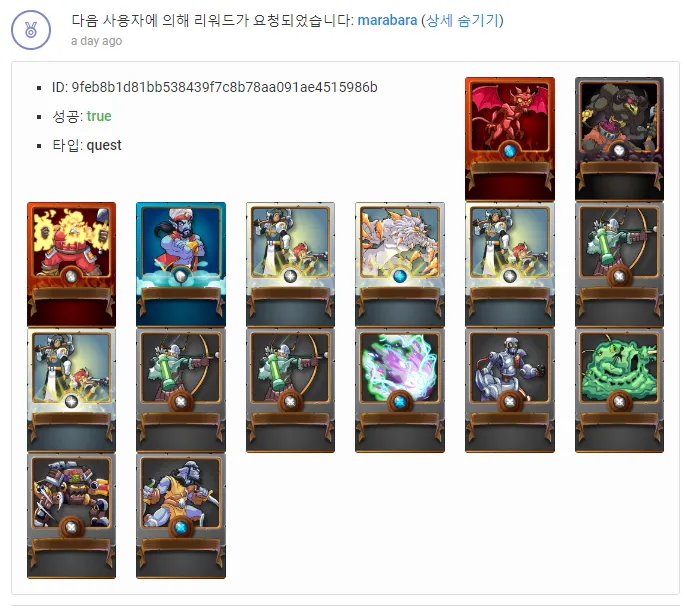Click gray gem on robot centaur card
The image size is (687, 612).
point(510,402)
